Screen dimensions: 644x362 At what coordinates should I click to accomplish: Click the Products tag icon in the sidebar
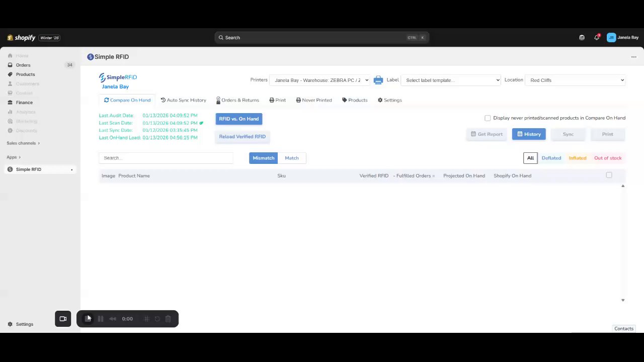pyautogui.click(x=10, y=74)
